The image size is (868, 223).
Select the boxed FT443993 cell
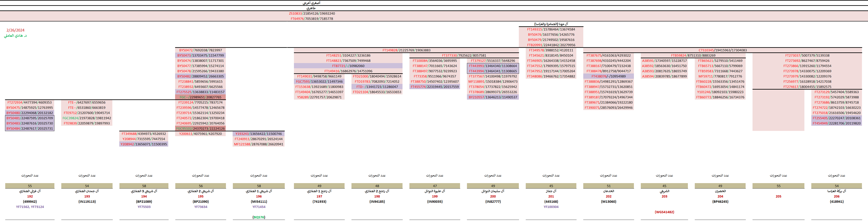pos(493,66)
